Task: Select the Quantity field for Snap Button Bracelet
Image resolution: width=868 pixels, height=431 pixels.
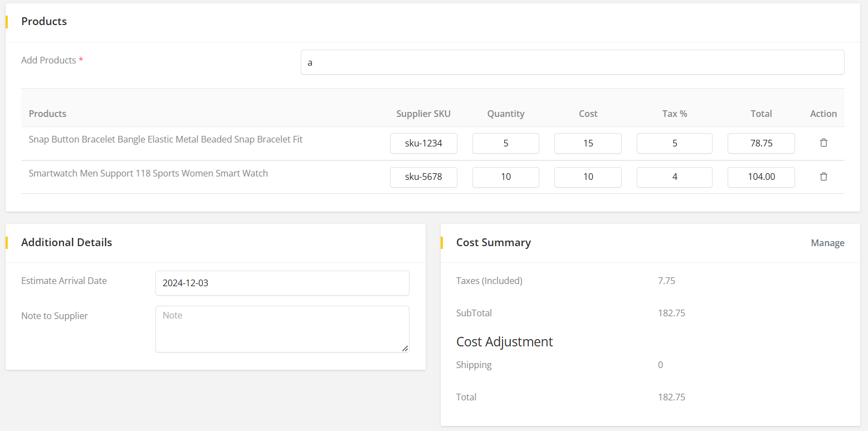Action: click(x=505, y=143)
